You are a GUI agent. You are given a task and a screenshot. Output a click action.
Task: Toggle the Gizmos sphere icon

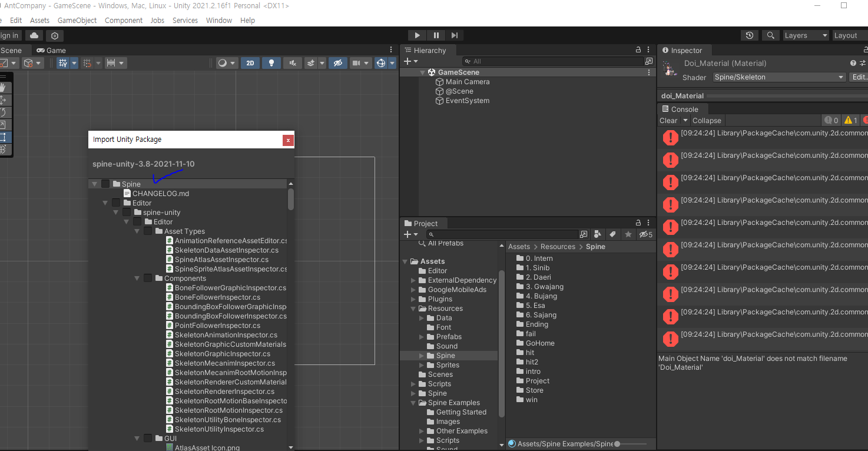coord(380,63)
